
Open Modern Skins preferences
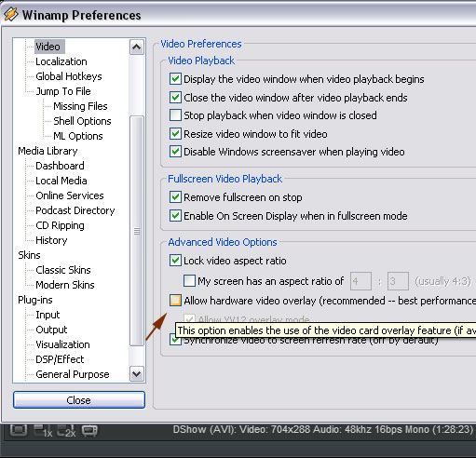65,285
